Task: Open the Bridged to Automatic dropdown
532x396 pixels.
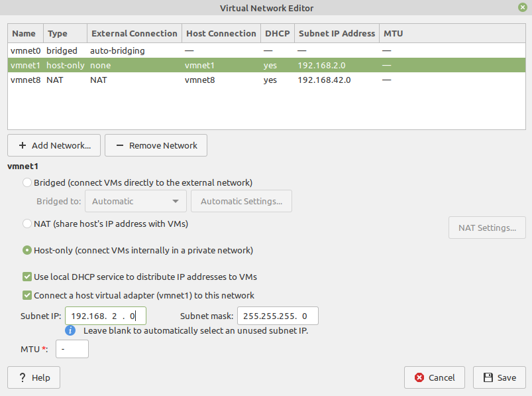Action: click(x=136, y=201)
